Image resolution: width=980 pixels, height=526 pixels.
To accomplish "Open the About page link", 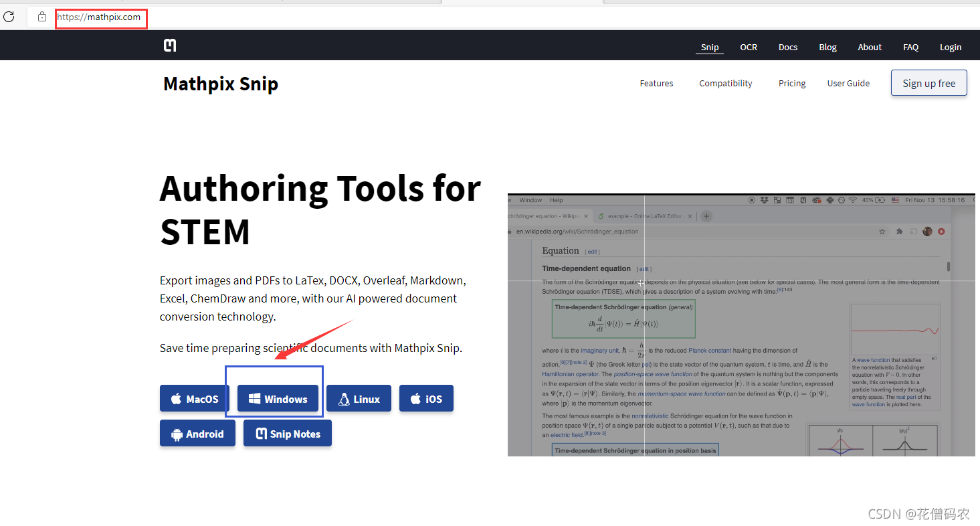I will pyautogui.click(x=870, y=47).
